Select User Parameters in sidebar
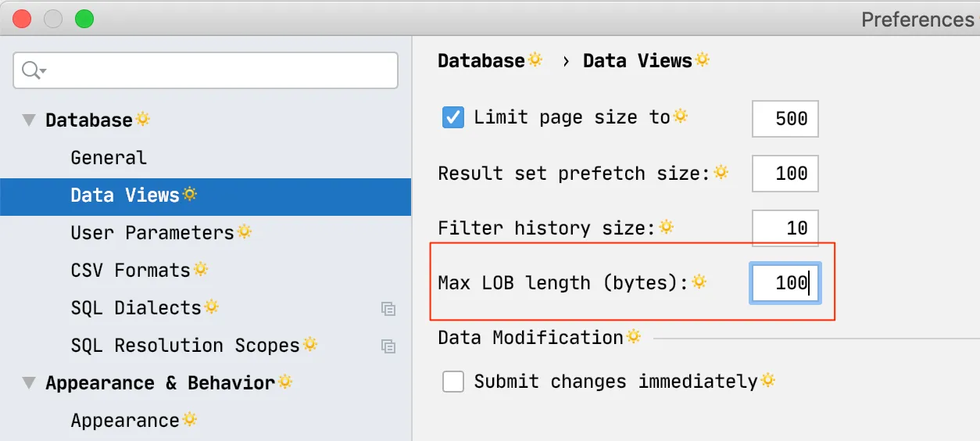This screenshot has width=980, height=441. click(152, 233)
